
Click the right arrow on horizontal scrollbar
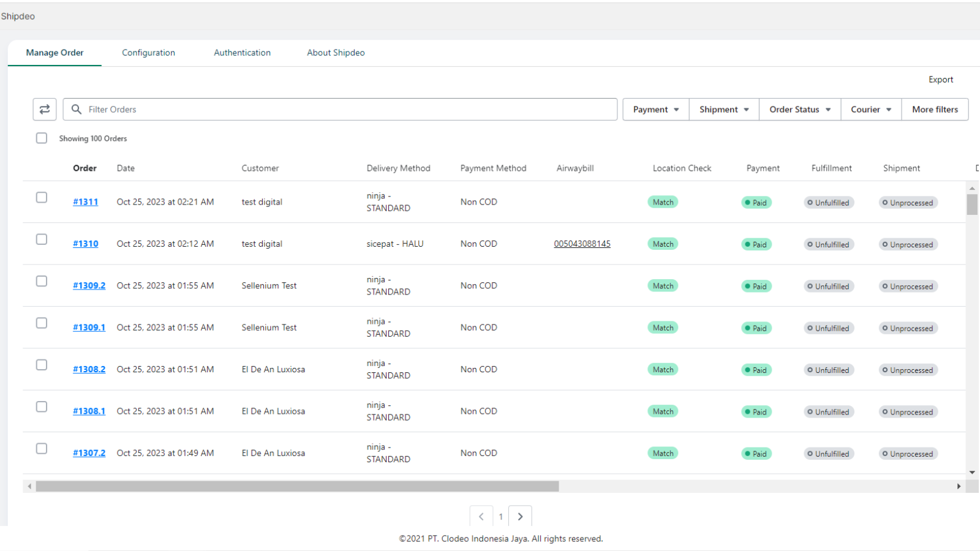coord(959,485)
